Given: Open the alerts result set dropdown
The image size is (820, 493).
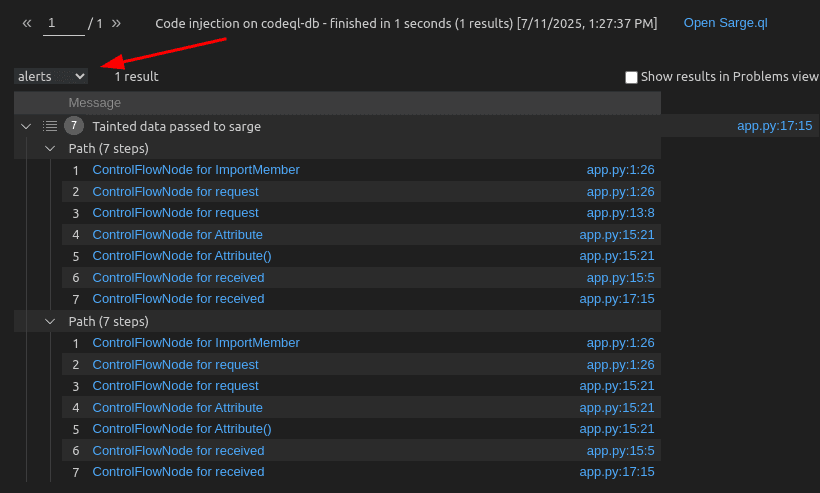Looking at the screenshot, I should tap(51, 76).
